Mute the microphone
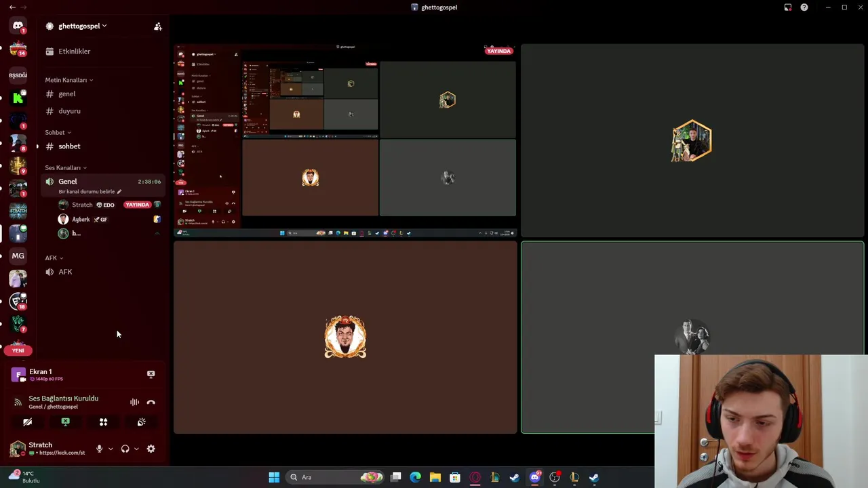Screen dimensions: 868x488 (99, 449)
